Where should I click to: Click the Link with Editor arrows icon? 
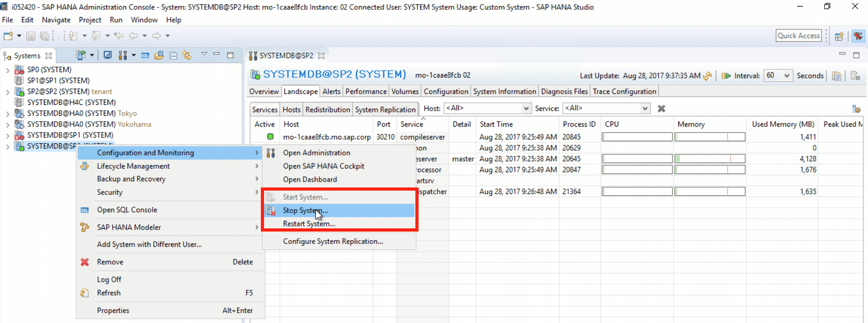tap(187, 56)
